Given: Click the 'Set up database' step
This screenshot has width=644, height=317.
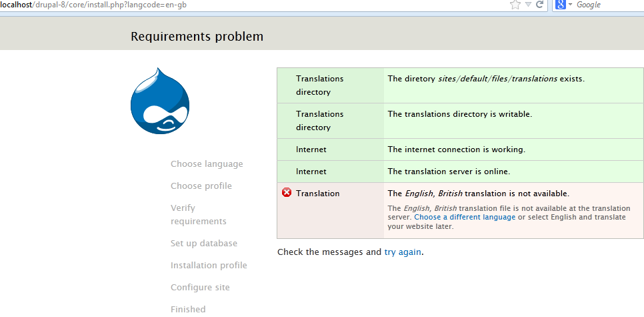Looking at the screenshot, I should point(203,244).
